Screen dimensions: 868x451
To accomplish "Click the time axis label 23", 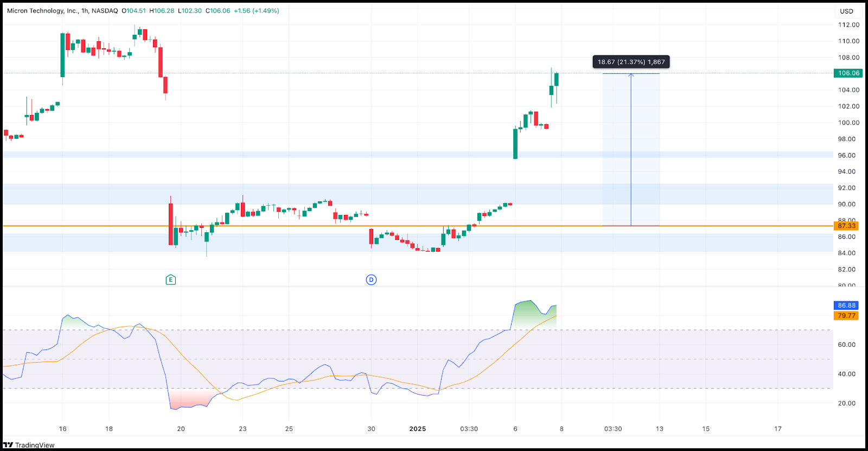I will (x=242, y=429).
